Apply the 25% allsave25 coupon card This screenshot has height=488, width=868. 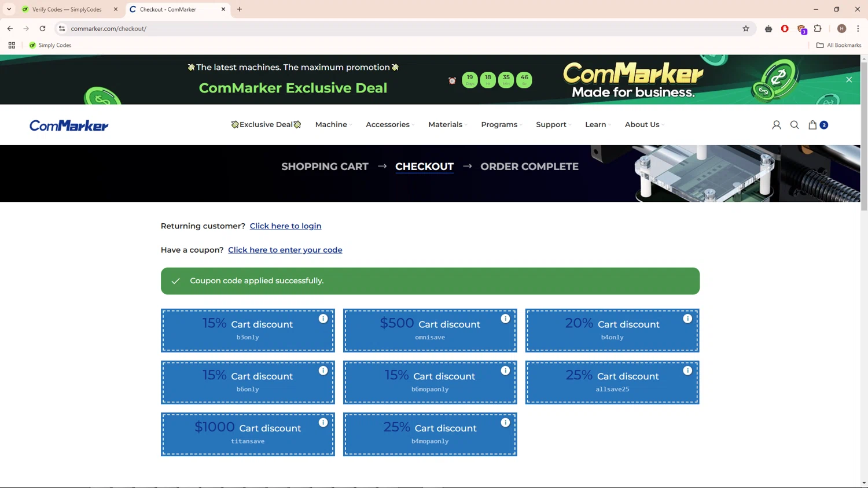click(612, 382)
